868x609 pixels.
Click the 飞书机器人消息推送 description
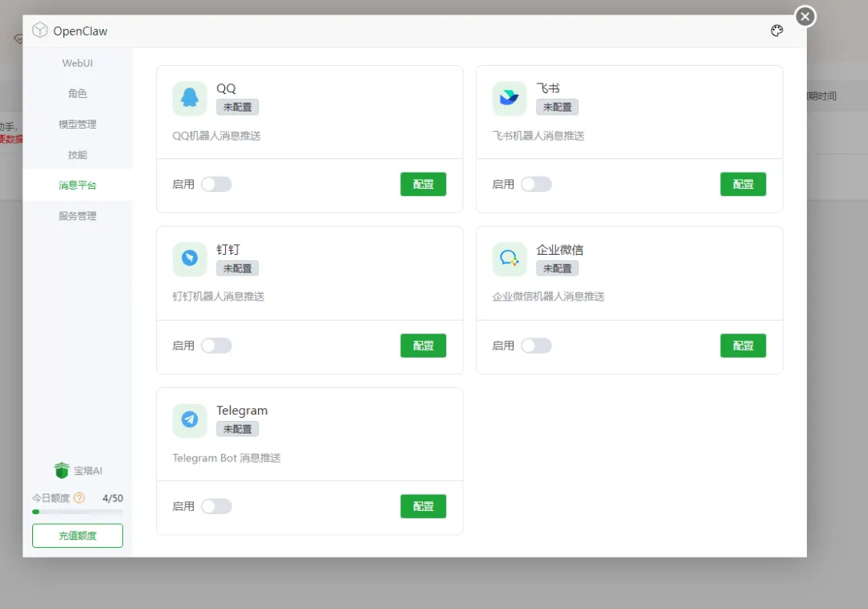pyautogui.click(x=538, y=136)
